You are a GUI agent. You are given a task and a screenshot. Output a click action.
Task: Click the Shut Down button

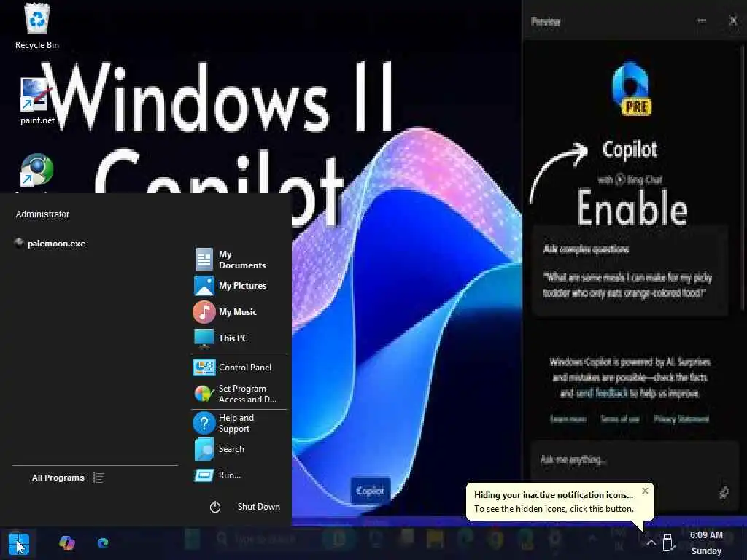tap(245, 507)
